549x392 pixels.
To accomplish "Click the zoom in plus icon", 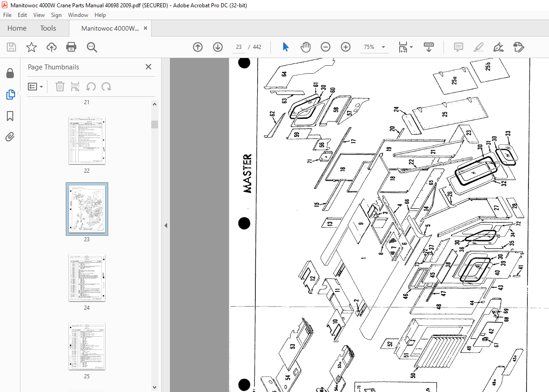I will [x=346, y=47].
